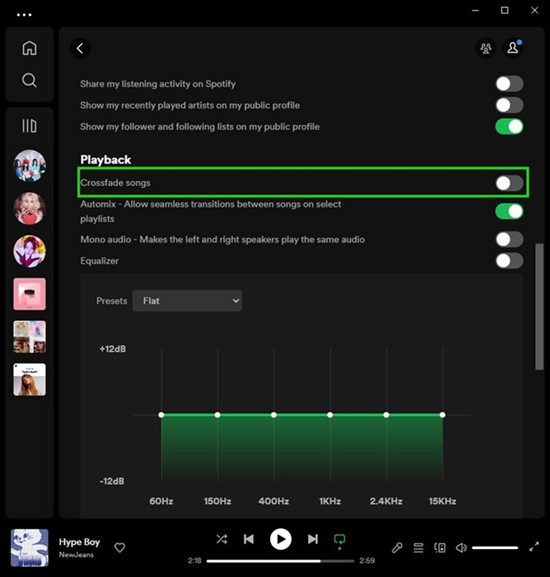Open the three-dots app menu

(x=24, y=15)
